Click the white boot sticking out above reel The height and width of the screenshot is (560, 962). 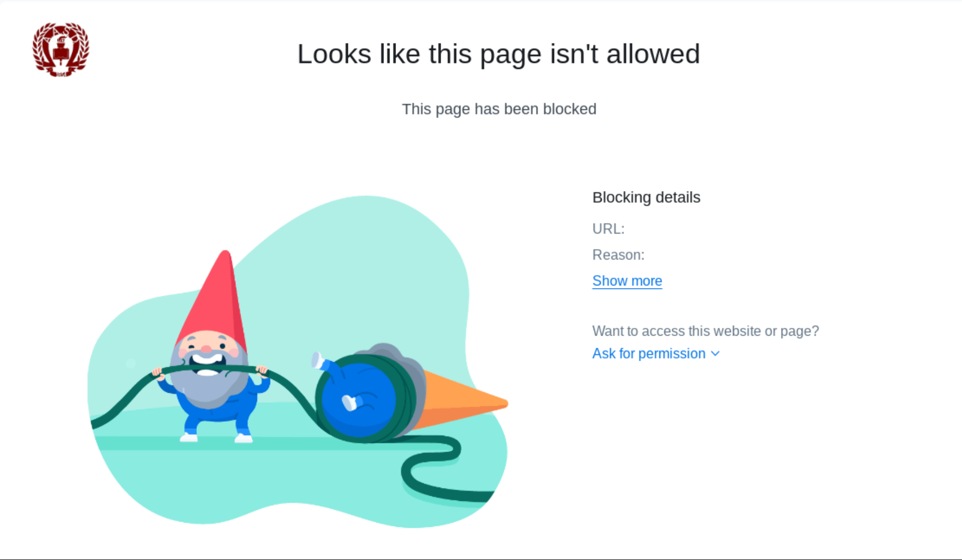coord(317,360)
